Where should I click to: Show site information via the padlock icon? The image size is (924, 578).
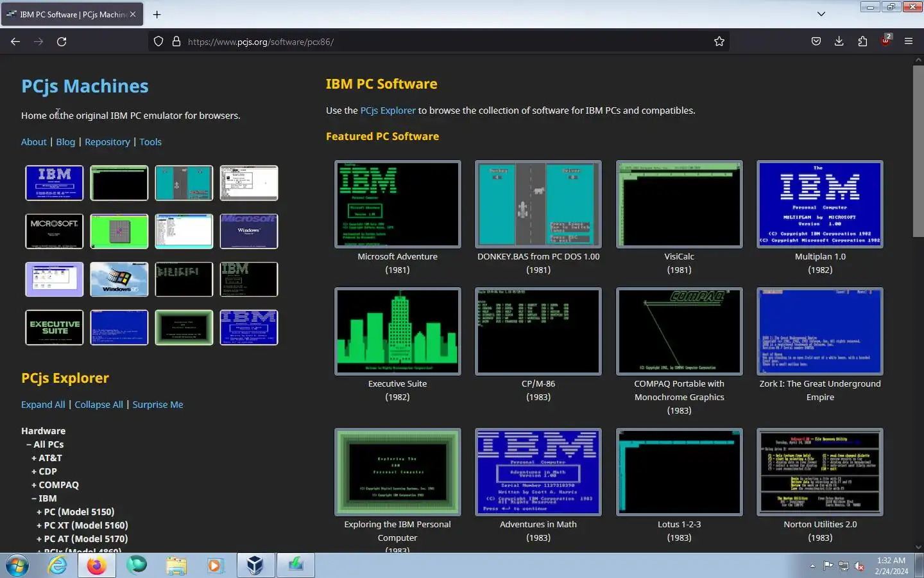pyautogui.click(x=176, y=42)
